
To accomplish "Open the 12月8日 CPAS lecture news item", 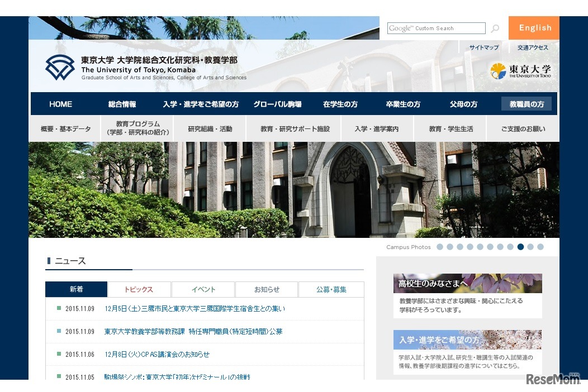I will point(157,354).
